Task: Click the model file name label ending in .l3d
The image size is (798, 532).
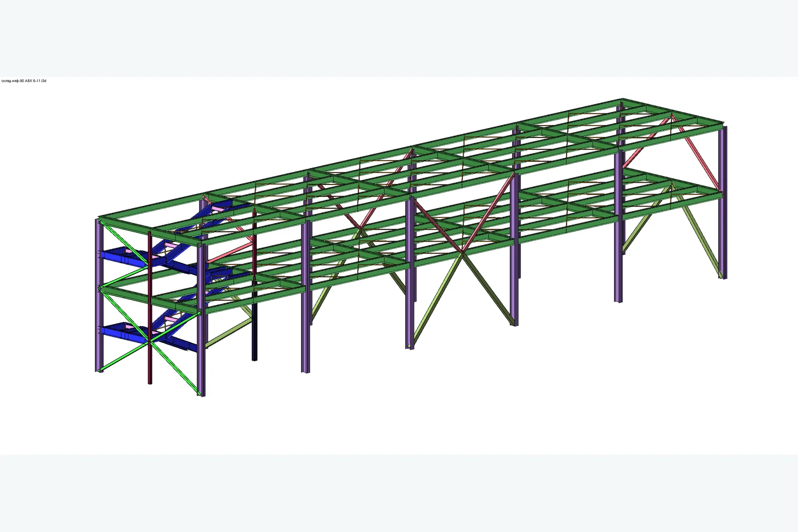Action: [x=24, y=81]
